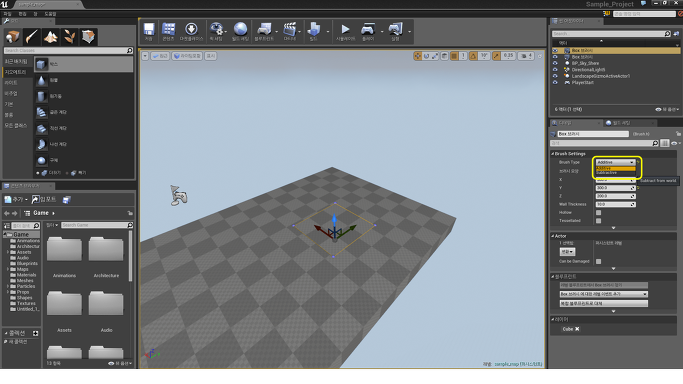Click the Import button in content browser
The image size is (683, 384).
click(44, 199)
